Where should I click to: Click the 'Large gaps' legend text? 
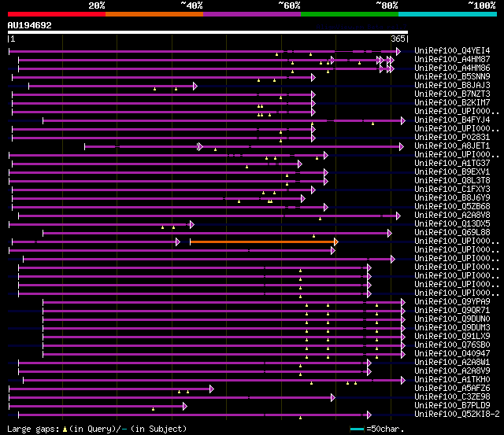pos(33,429)
